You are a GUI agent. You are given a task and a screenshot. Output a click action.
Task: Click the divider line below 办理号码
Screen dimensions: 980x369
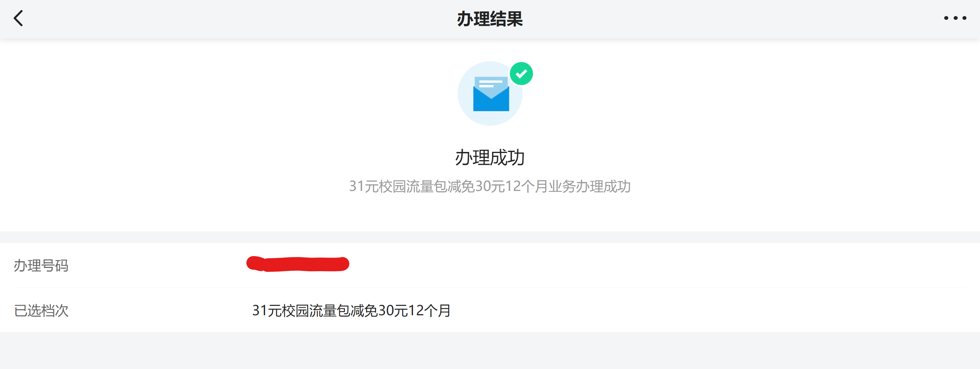pyautogui.click(x=490, y=288)
